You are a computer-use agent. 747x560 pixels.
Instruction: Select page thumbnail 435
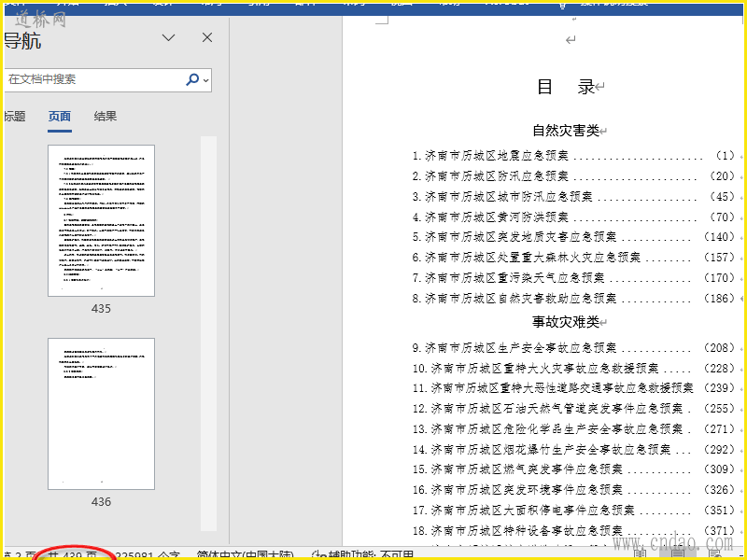(101, 220)
